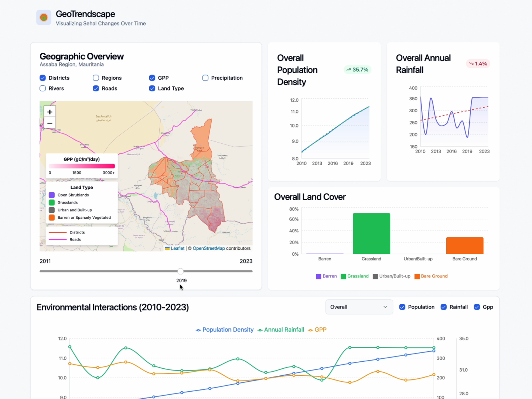Viewport: 532px width, 399px height.
Task: Click the Bare Ground legend square icon
Action: tap(417, 276)
